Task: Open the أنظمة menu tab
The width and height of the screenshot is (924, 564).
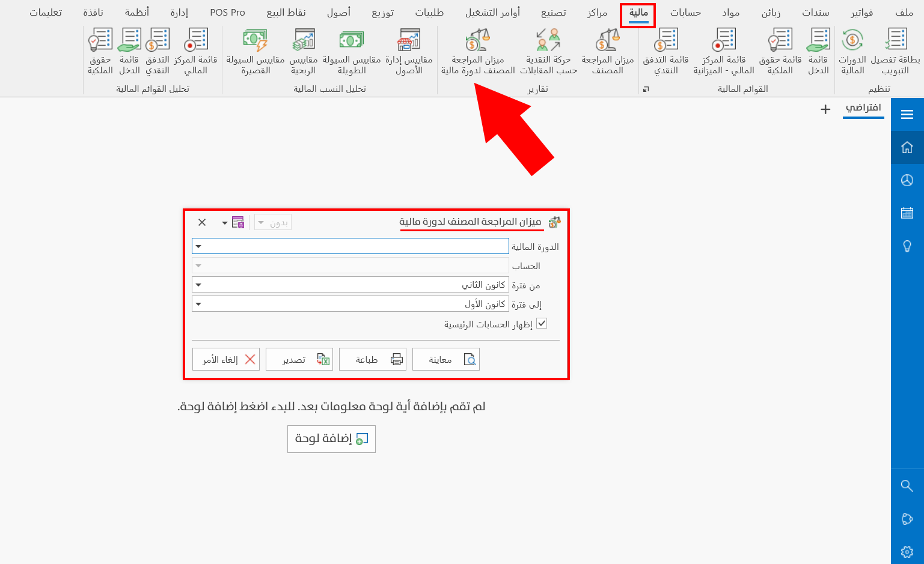Action: [137, 13]
